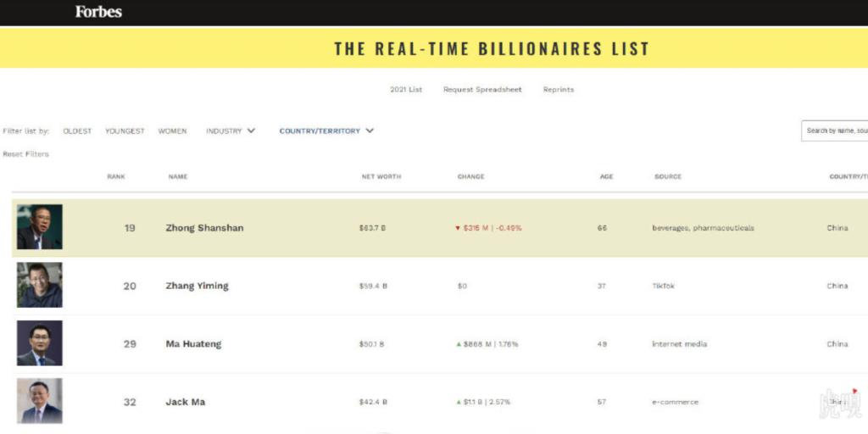
Task: Open Zhang Yiming's profile photo
Action: 39,285
